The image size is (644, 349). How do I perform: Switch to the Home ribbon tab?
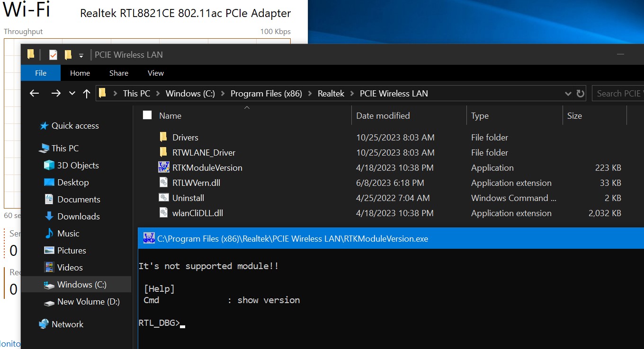coord(80,73)
